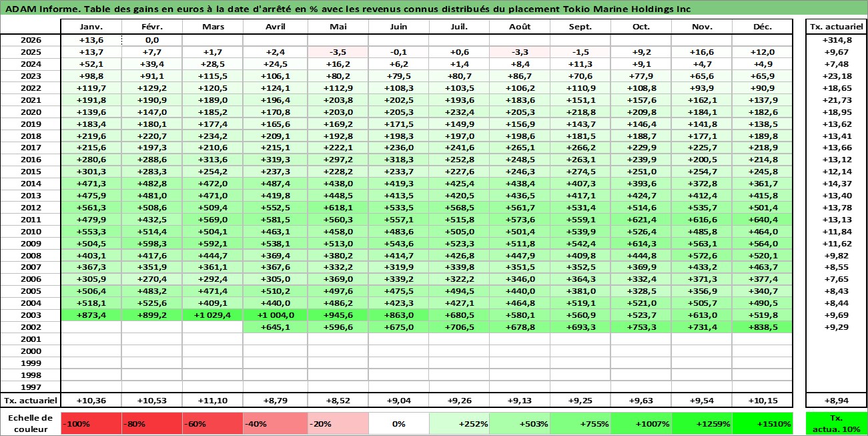Viewport: 868px width, 436px height.
Task: Click the -3,3 cell in Août 2025
Action: [519, 52]
